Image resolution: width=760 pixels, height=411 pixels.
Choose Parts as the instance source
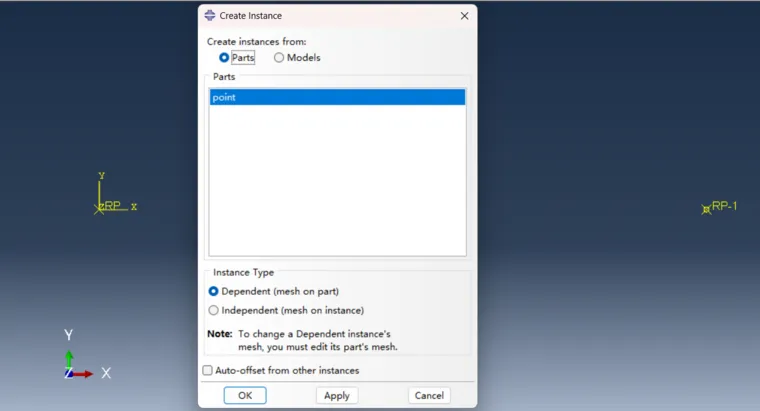point(224,58)
